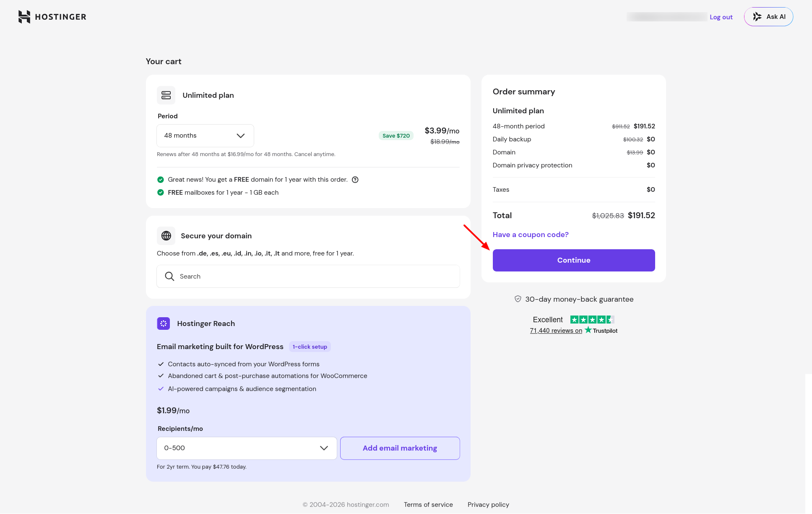Click the Total $191.52 amount
The image size is (812, 514).
click(x=641, y=216)
